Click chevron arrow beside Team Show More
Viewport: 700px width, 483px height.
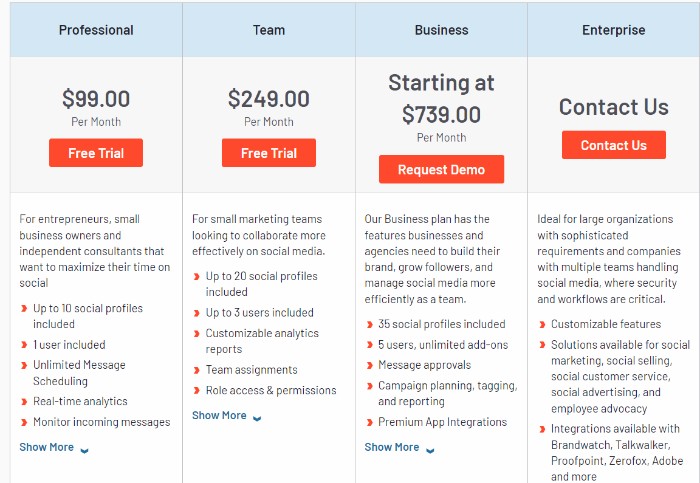click(x=257, y=418)
